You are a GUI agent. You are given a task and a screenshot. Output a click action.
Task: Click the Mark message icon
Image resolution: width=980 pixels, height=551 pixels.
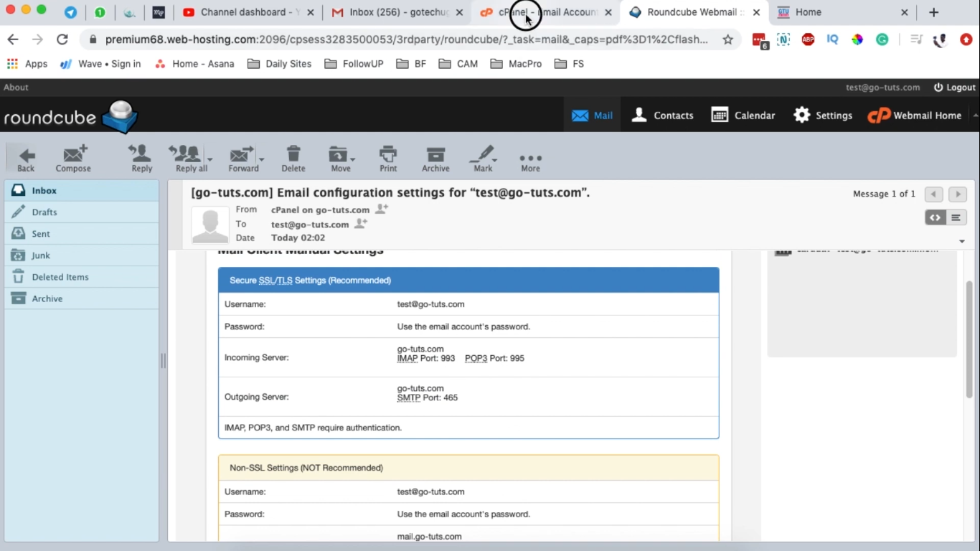tap(481, 159)
